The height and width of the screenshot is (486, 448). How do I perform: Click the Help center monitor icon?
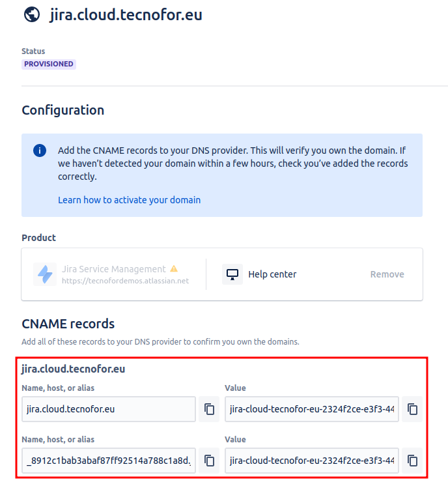click(232, 274)
